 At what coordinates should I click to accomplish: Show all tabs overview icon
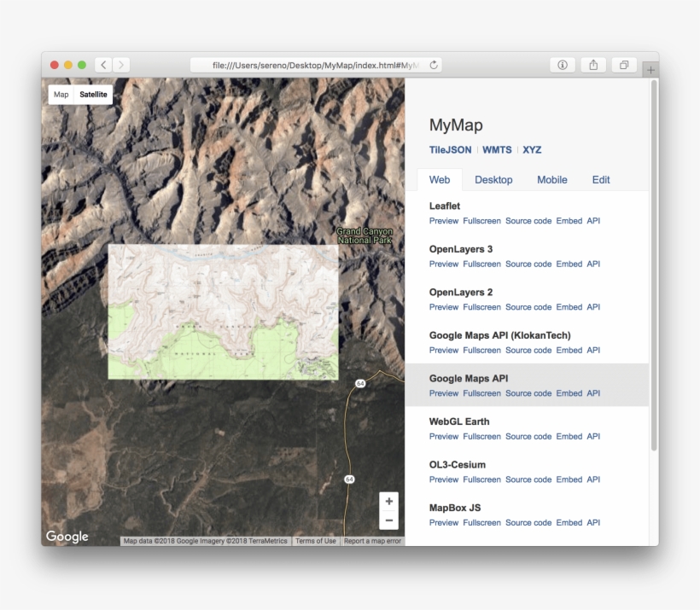624,65
